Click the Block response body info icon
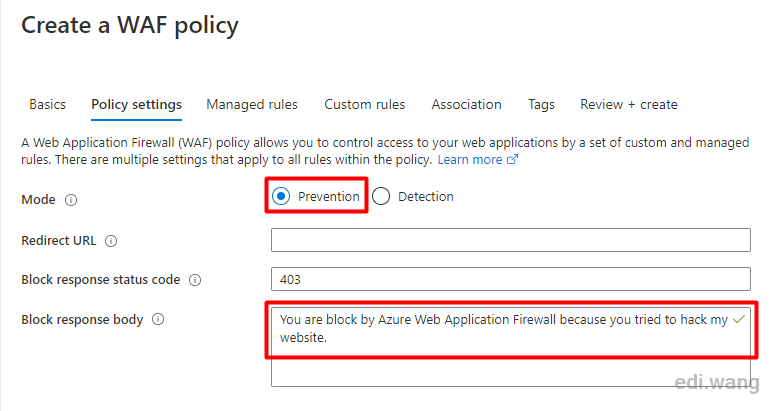 [x=158, y=319]
